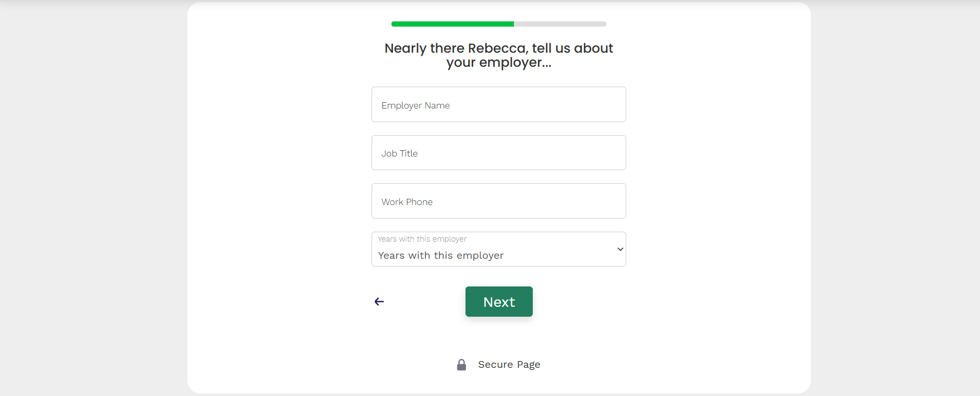Click the "Work Phone" placeholder text
Viewport: 980px width, 396px height.
click(407, 202)
